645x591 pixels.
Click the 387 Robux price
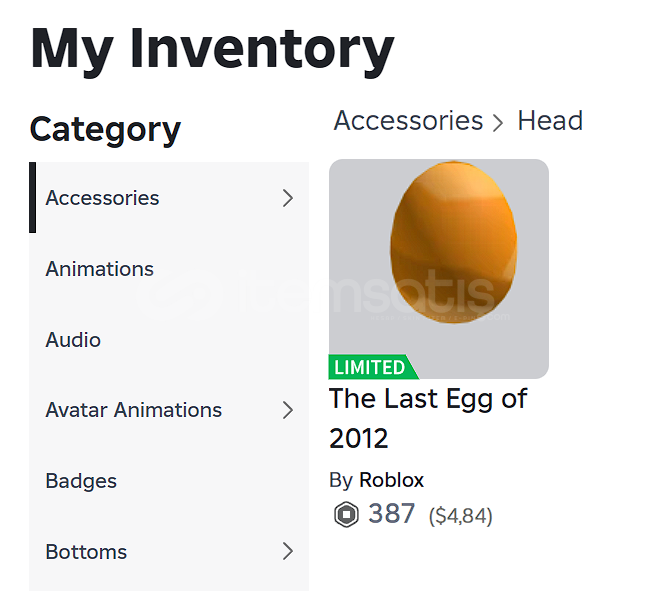[391, 514]
